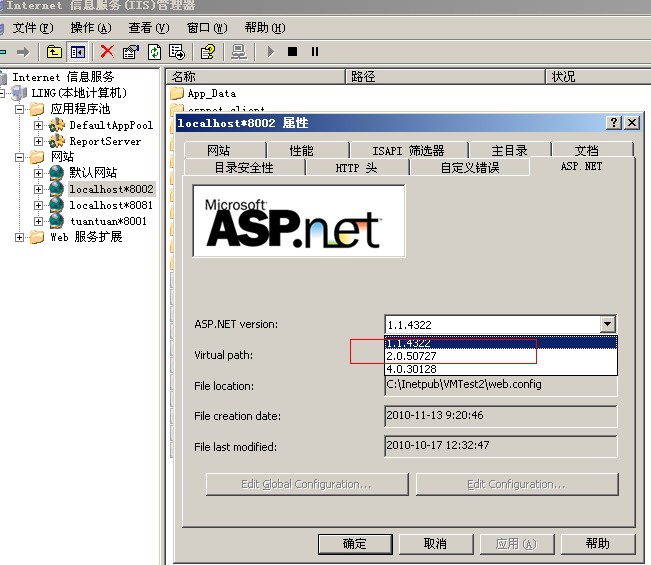Image resolution: width=651 pixels, height=565 pixels.
Task: Click the export list toolbar icon
Action: point(177,52)
